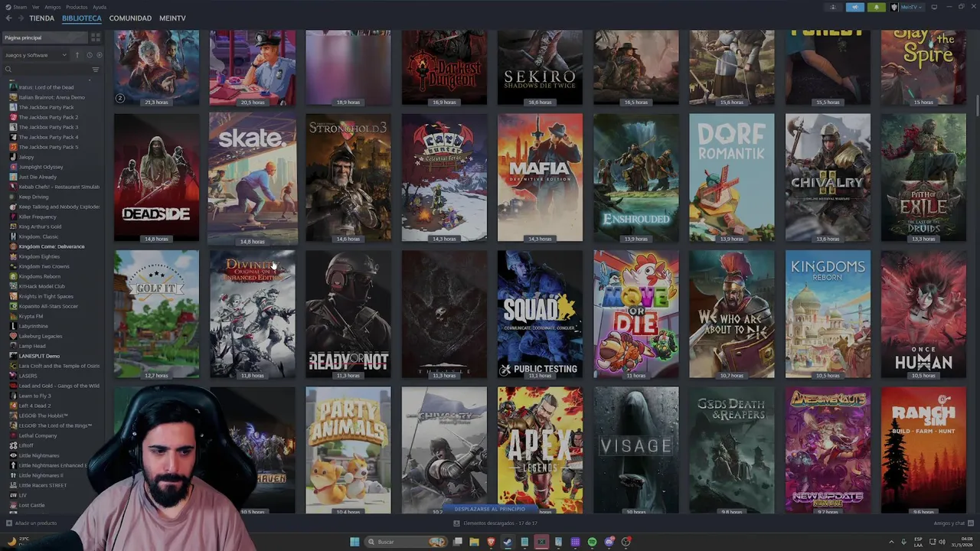Open the COMUNIDAD tab
The height and width of the screenshot is (551, 980).
130,18
